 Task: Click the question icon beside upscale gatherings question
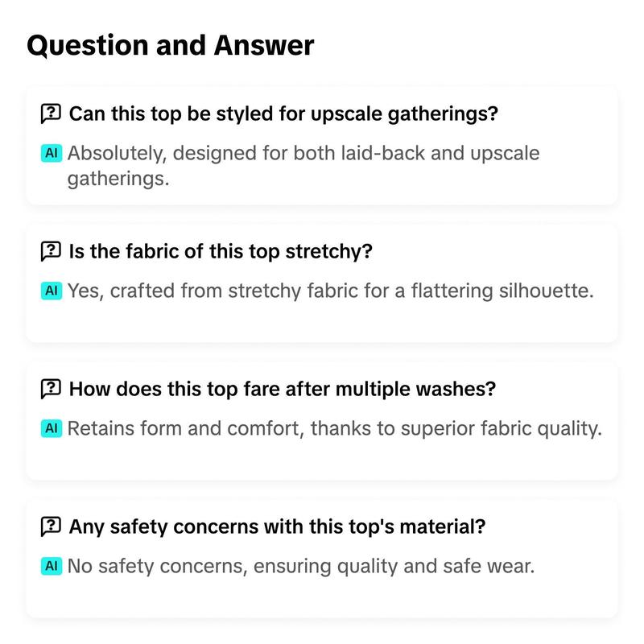[51, 114]
